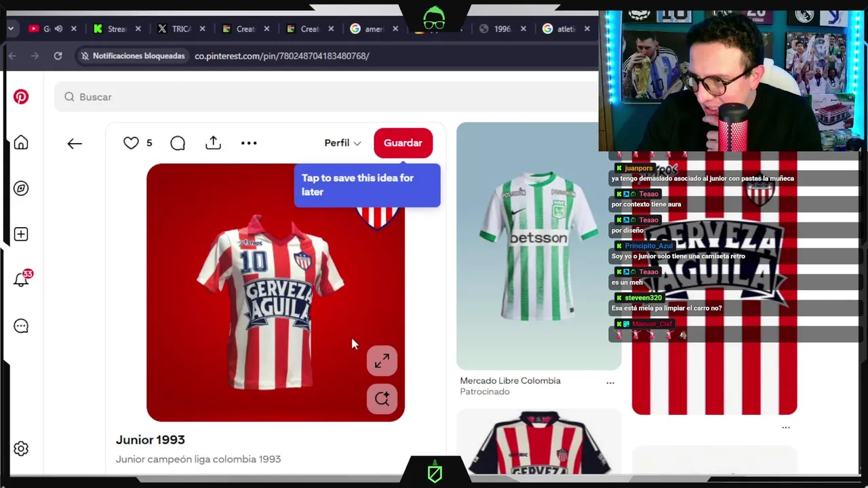
Task: Open options dots for Mercado Libre ad
Action: pyautogui.click(x=610, y=383)
